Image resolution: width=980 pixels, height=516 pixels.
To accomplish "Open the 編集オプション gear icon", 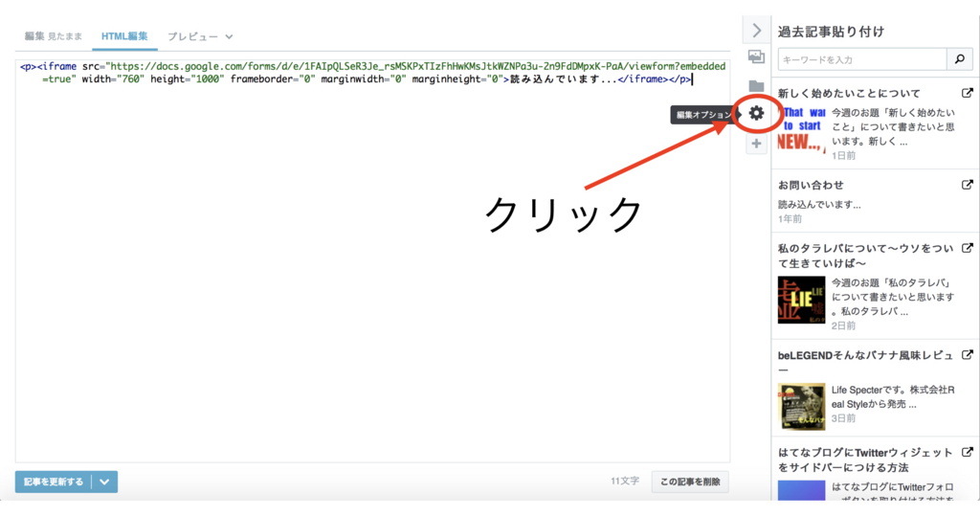I will tap(756, 113).
